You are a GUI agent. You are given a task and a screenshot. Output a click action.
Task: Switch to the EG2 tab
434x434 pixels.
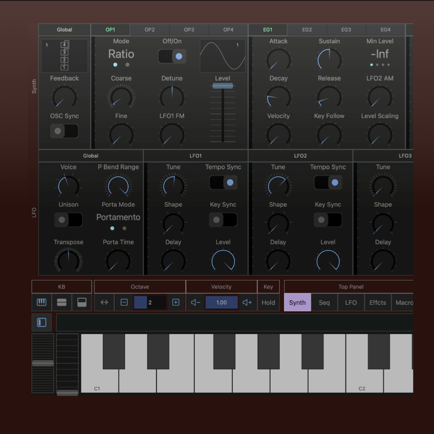point(307,30)
